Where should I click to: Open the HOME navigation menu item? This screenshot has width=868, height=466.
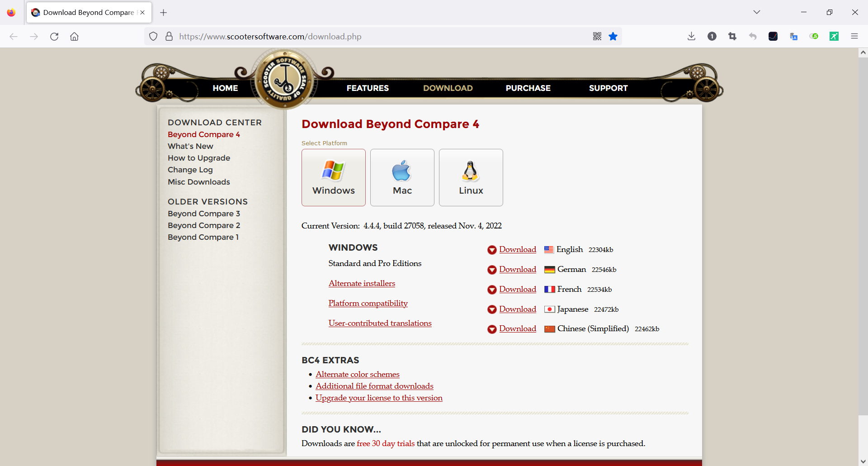pyautogui.click(x=225, y=88)
